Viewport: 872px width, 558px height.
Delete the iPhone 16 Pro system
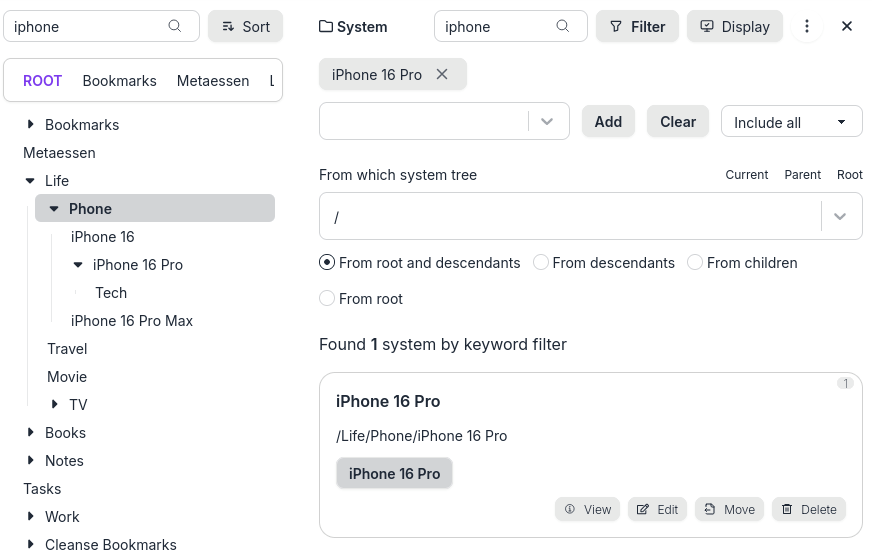pos(808,509)
